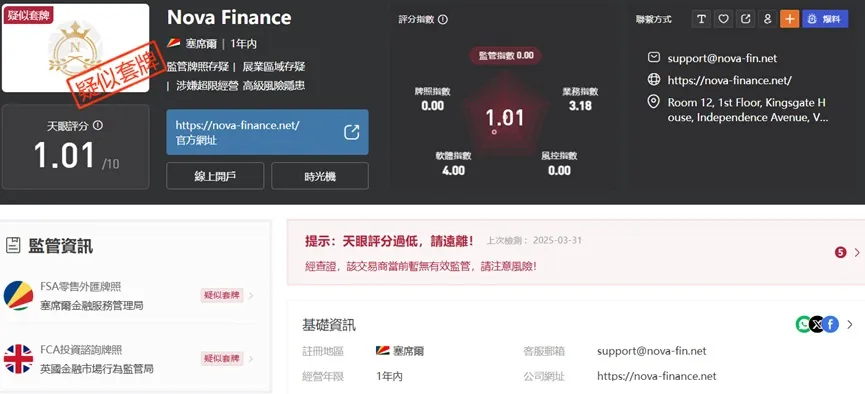Click the 1.01 /10 score in 天眼評分 box
Screen dimensions: 865x394
click(x=76, y=157)
